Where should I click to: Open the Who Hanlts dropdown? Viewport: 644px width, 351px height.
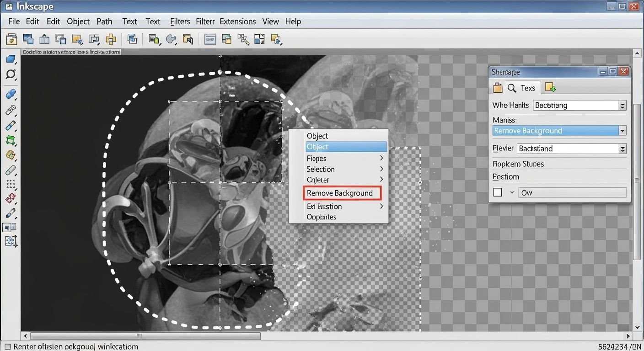(622, 106)
